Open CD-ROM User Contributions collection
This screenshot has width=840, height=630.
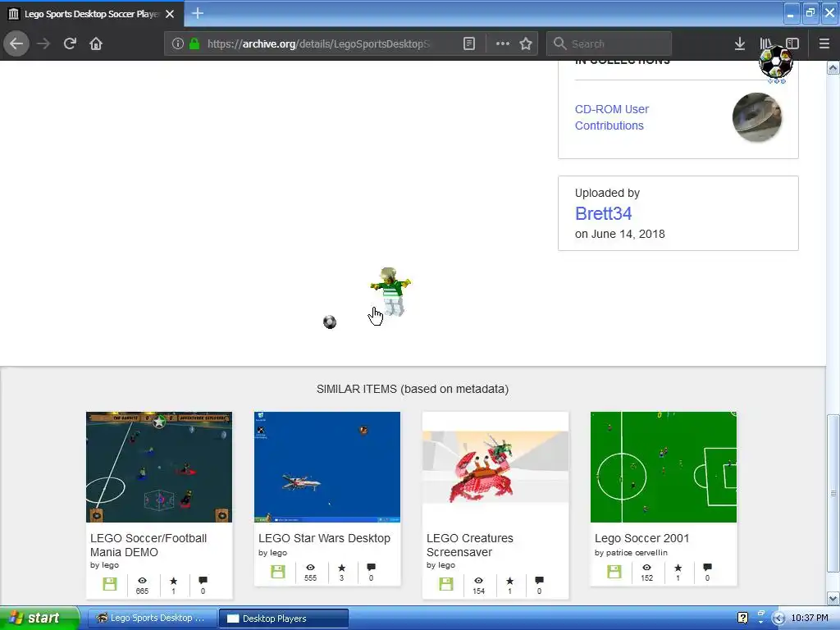click(611, 117)
